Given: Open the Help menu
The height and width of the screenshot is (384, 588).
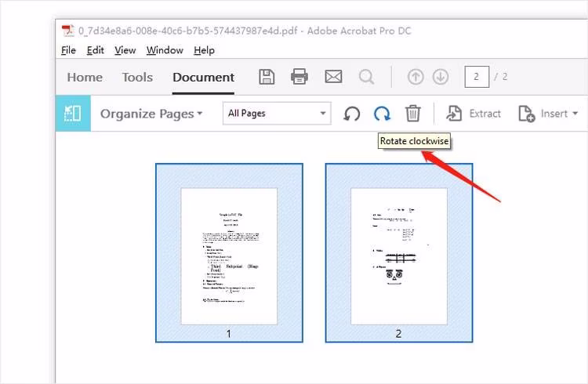Looking at the screenshot, I should coord(205,50).
